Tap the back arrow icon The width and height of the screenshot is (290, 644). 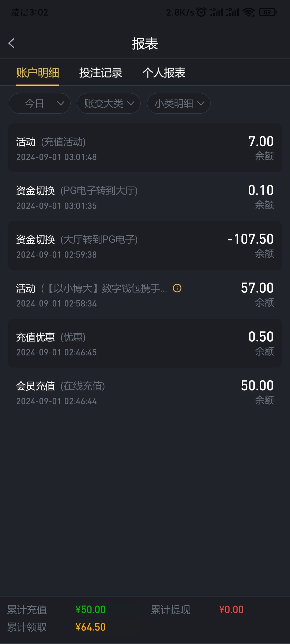[11, 43]
